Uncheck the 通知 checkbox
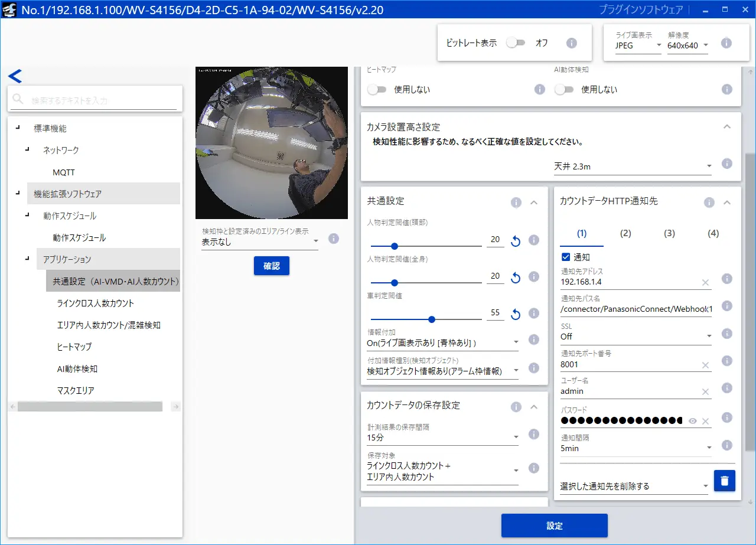 565,257
